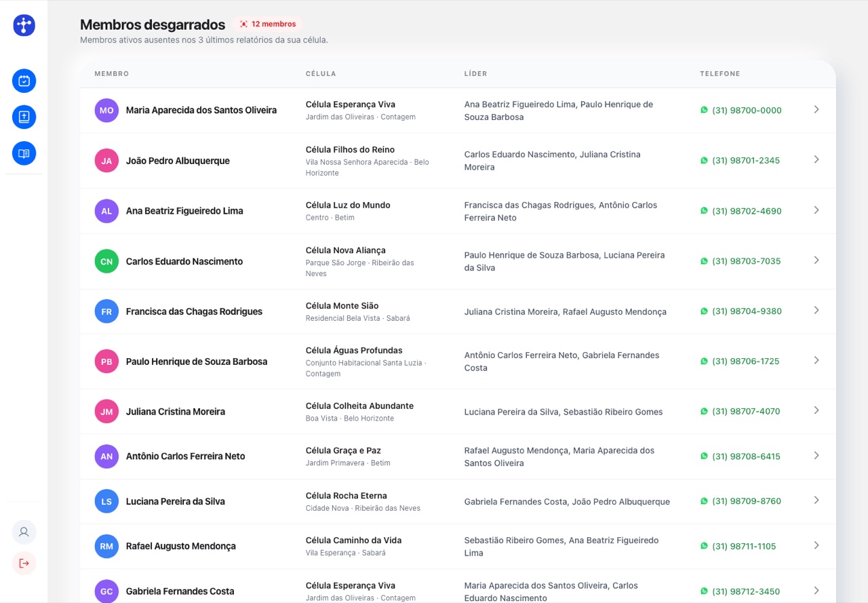Click phone number (31) 98706-1725
Viewport: 868px width, 603px height.
tap(740, 362)
